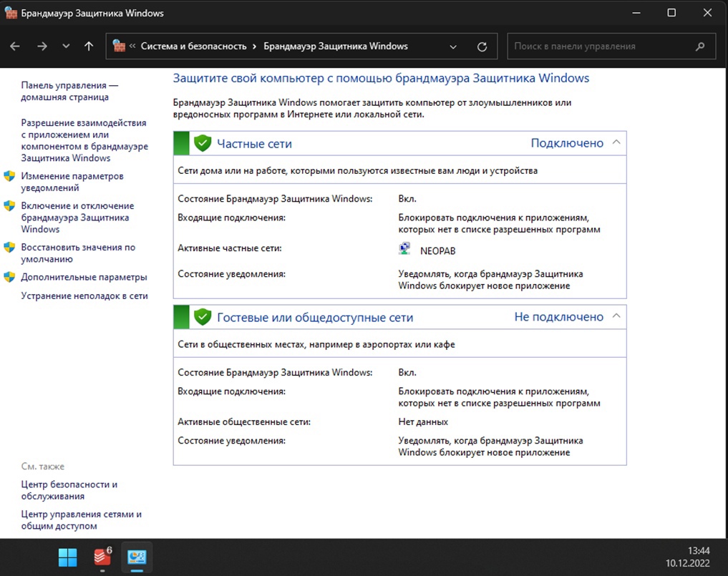Open the Windows Start menu
The height and width of the screenshot is (576, 728).
(68, 557)
